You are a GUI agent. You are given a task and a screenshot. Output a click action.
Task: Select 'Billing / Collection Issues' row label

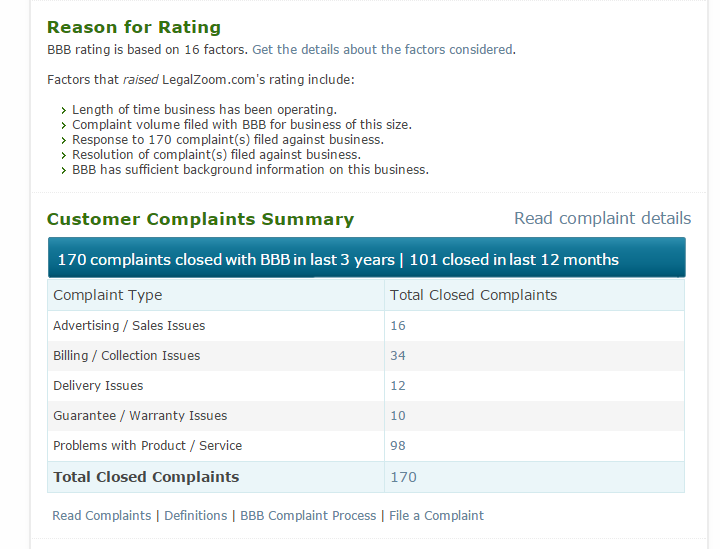point(127,355)
